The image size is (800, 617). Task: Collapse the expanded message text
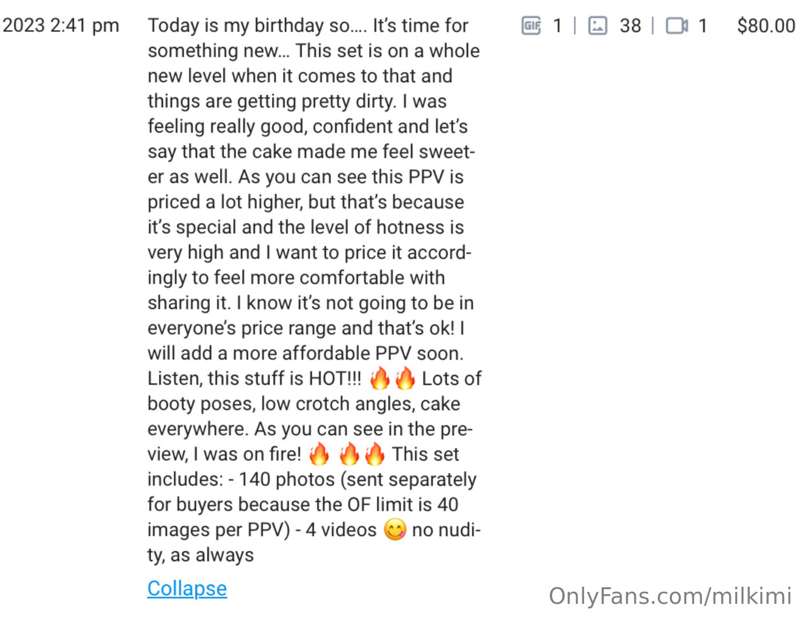pyautogui.click(x=187, y=588)
